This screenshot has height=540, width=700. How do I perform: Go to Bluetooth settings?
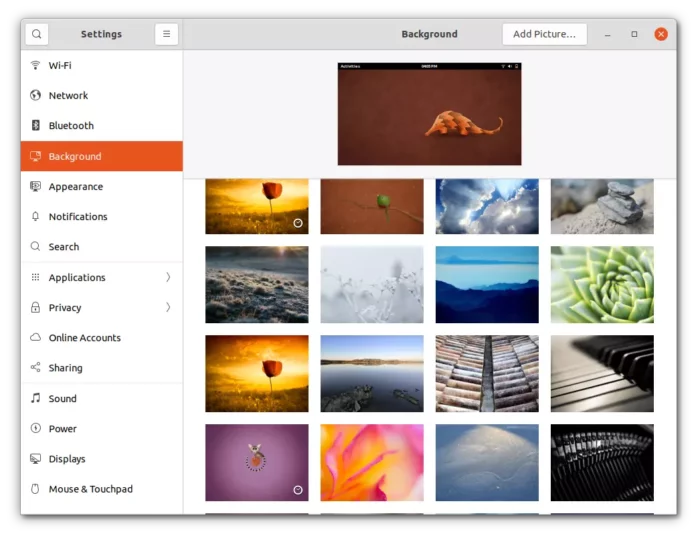102,125
